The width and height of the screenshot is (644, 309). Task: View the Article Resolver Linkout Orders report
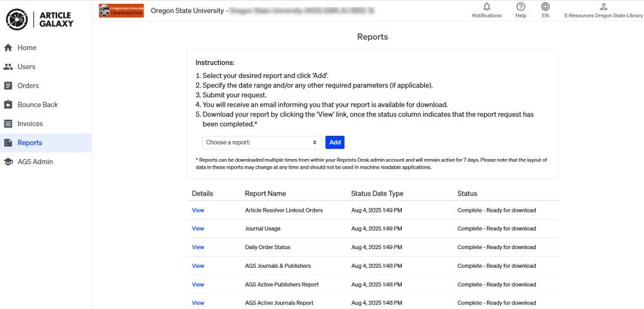click(x=198, y=210)
